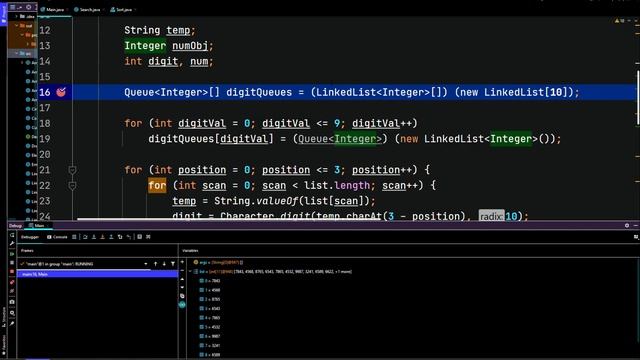Click the red Stop debug icon
Image resolution: width=640 pixels, height=360 pixels.
[x=12, y=271]
